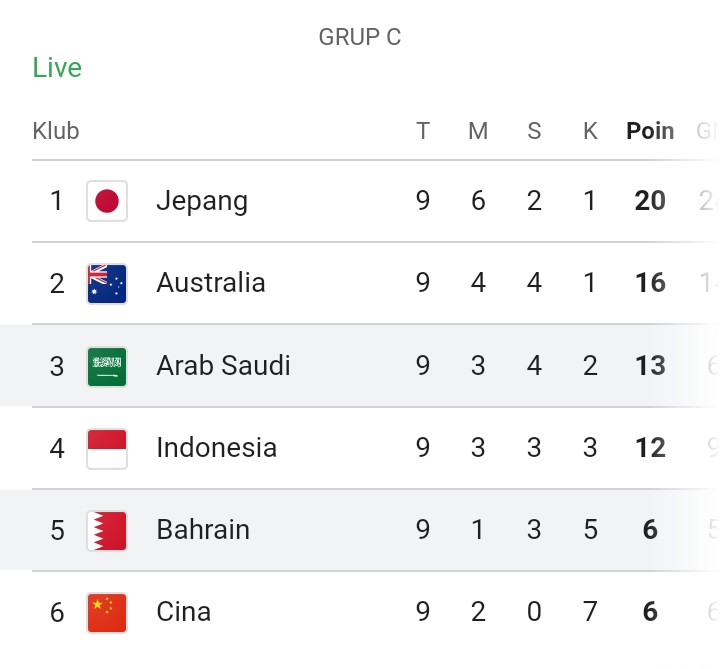Screen dimensions: 720x669
Task: Click the K losses column header
Action: point(590,131)
